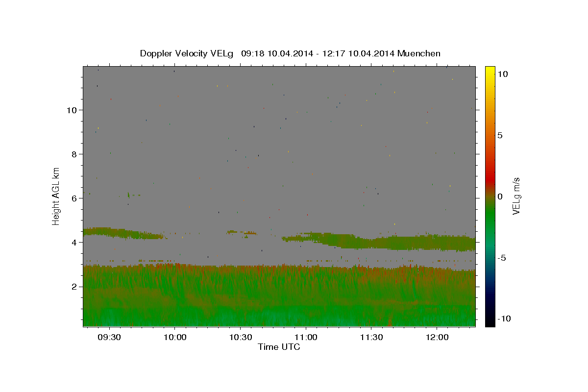Click the plot title 'Doppler Velocity VELg'

click(187, 53)
